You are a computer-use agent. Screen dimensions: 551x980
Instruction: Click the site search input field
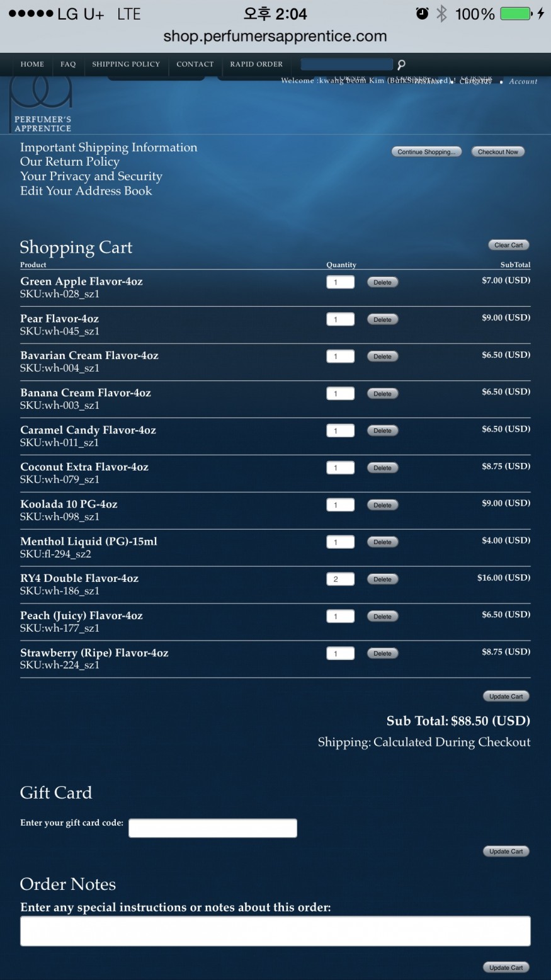point(346,64)
